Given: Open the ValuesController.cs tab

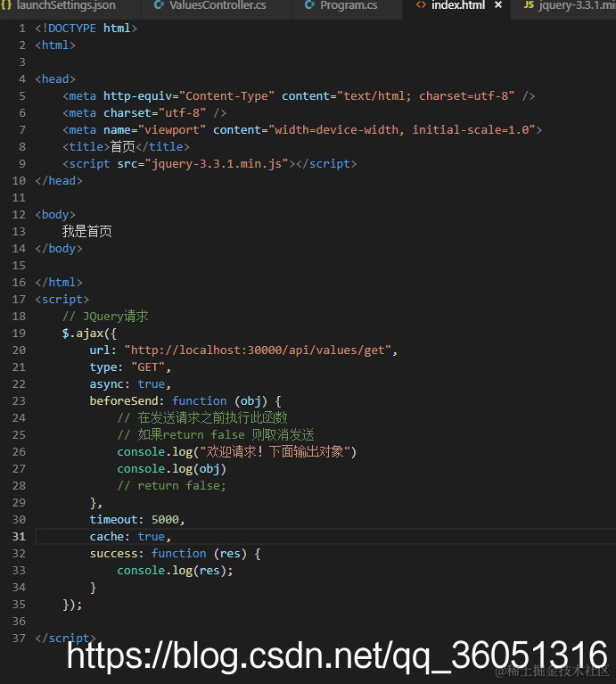Looking at the screenshot, I should coord(218,5).
